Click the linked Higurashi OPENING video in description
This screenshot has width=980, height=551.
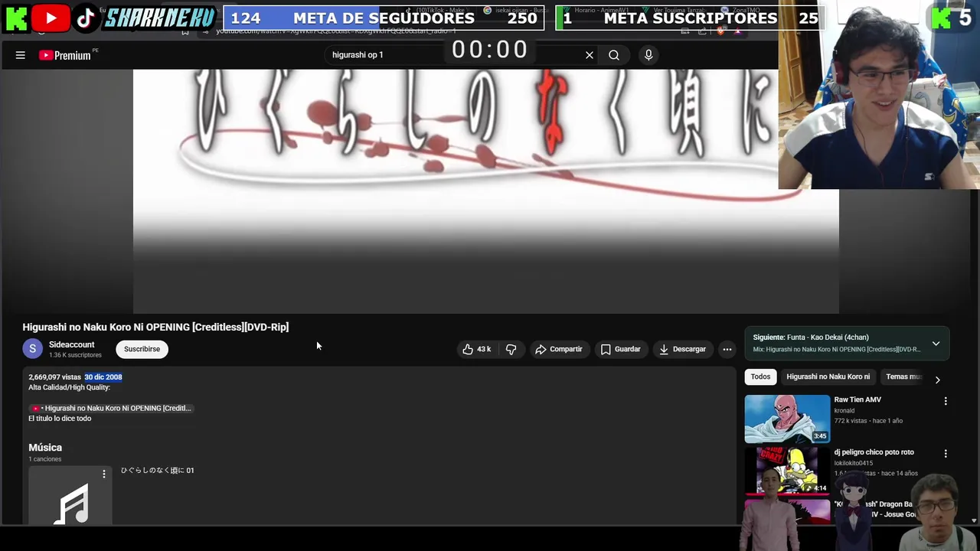(112, 408)
